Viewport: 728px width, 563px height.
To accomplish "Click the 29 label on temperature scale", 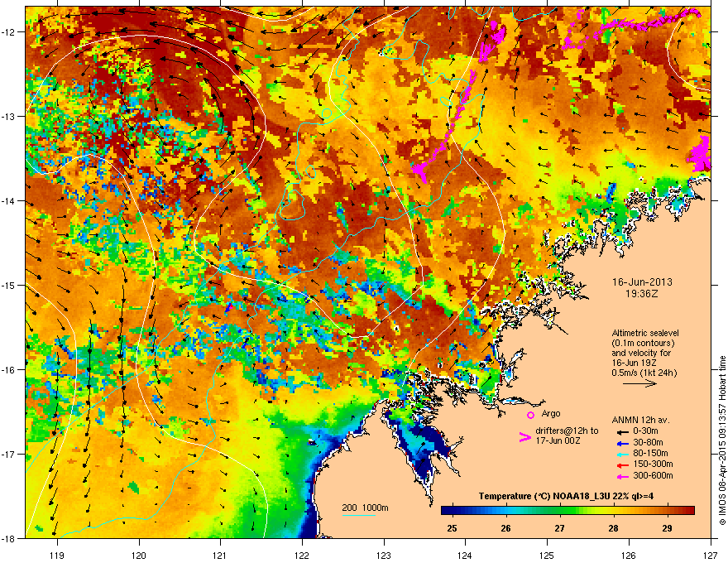I will click(667, 528).
